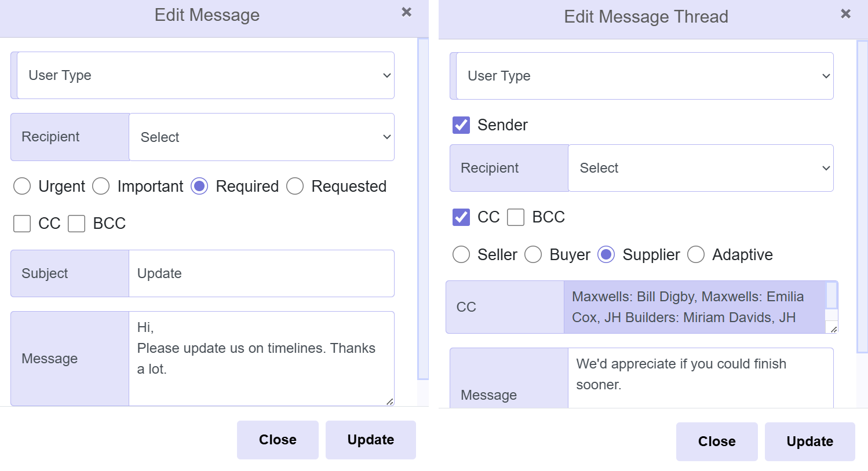Viewport: 868px width, 471px height.
Task: Select the Buyer radio button
Action: point(533,254)
